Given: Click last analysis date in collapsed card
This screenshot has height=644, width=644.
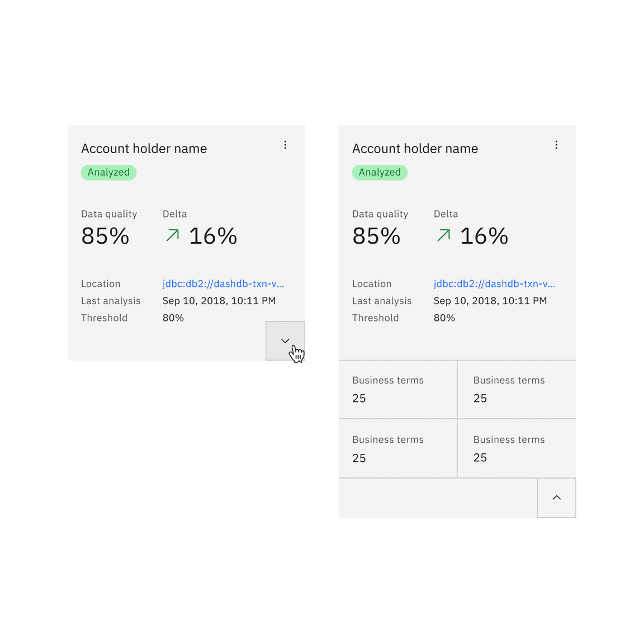Looking at the screenshot, I should pyautogui.click(x=219, y=301).
